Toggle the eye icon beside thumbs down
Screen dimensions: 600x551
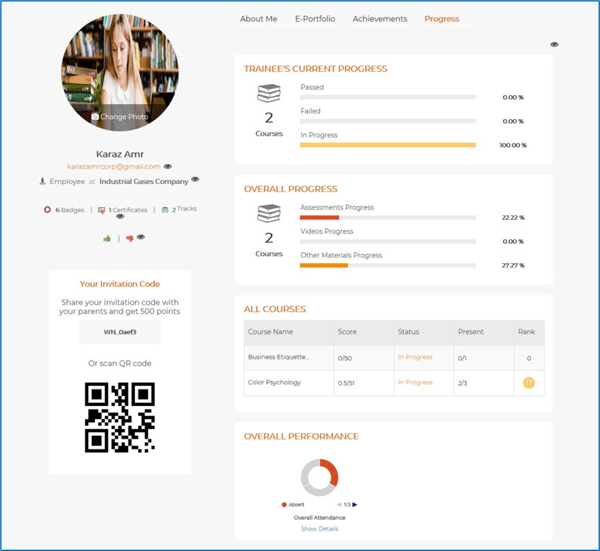click(x=141, y=237)
